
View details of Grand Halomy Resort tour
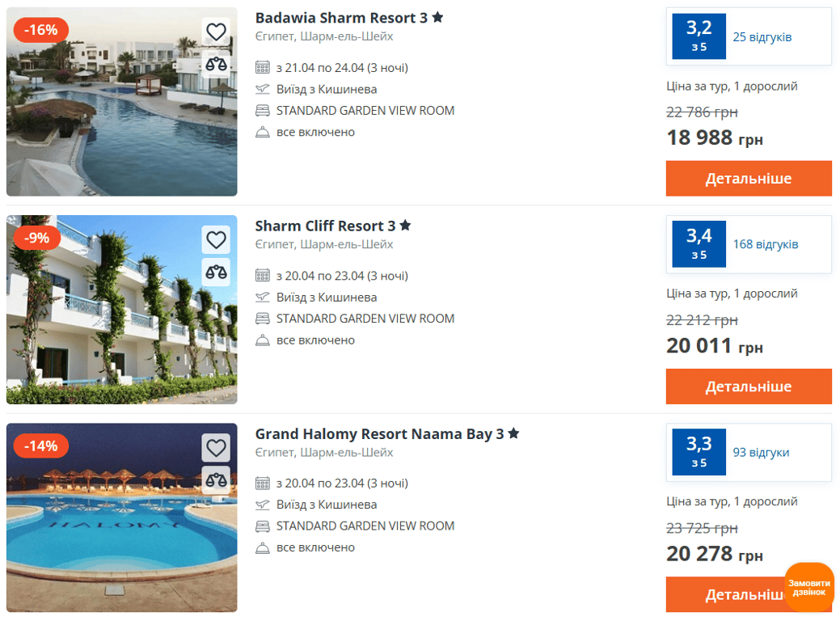(728, 594)
